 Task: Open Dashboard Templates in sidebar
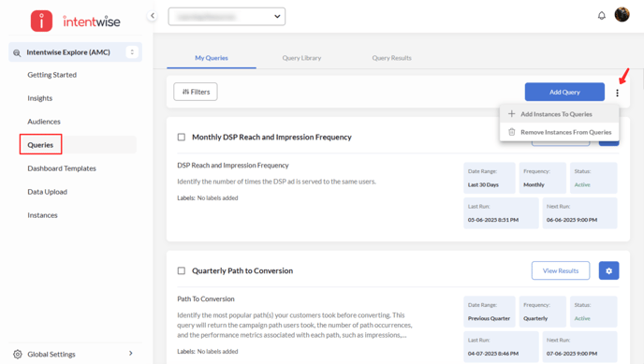62,168
